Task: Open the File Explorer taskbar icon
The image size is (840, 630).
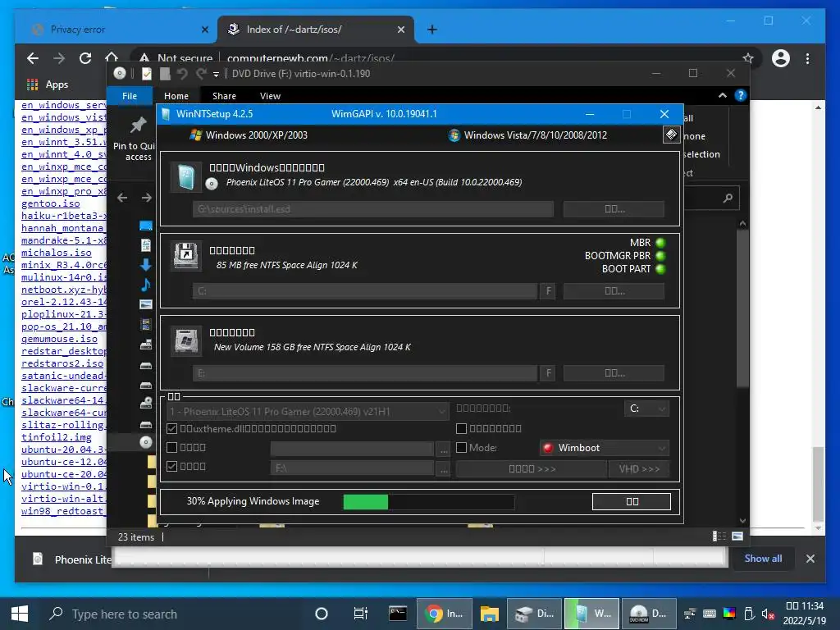Action: [x=489, y=614]
